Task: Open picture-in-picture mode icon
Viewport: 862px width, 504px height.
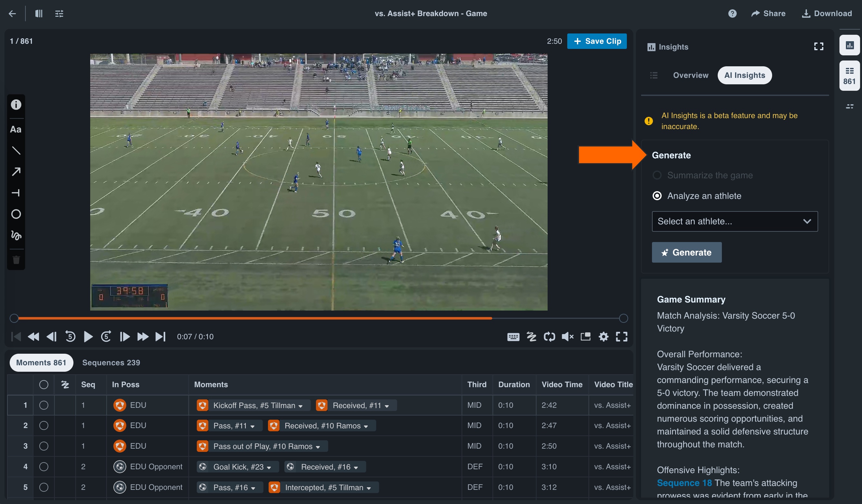Action: (x=586, y=337)
